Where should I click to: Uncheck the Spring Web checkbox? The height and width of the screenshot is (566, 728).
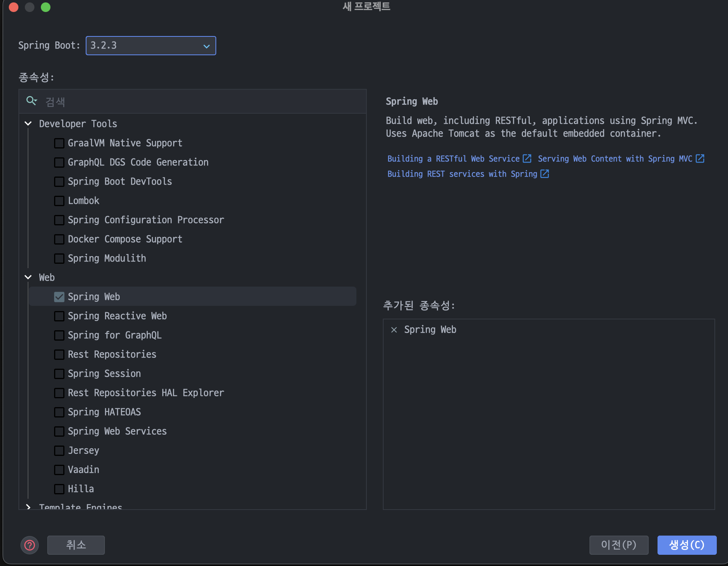[59, 297]
